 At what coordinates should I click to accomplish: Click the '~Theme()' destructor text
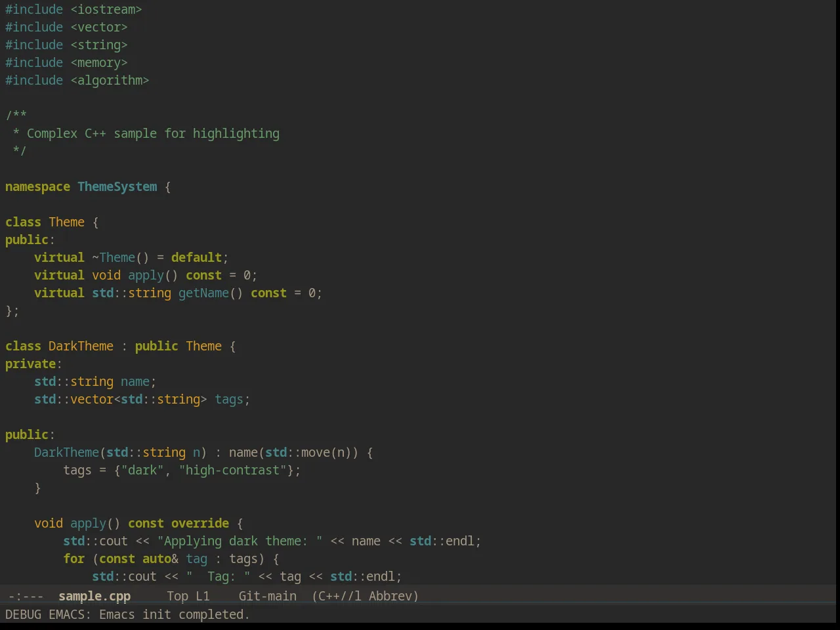[x=121, y=257]
